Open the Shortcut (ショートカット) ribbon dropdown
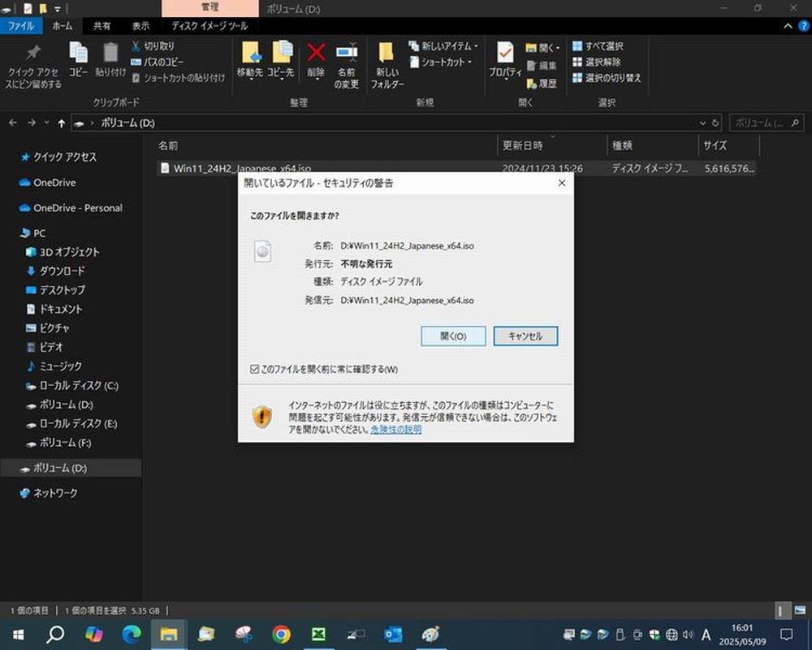Viewport: 812px width, 650px height. pos(441,63)
